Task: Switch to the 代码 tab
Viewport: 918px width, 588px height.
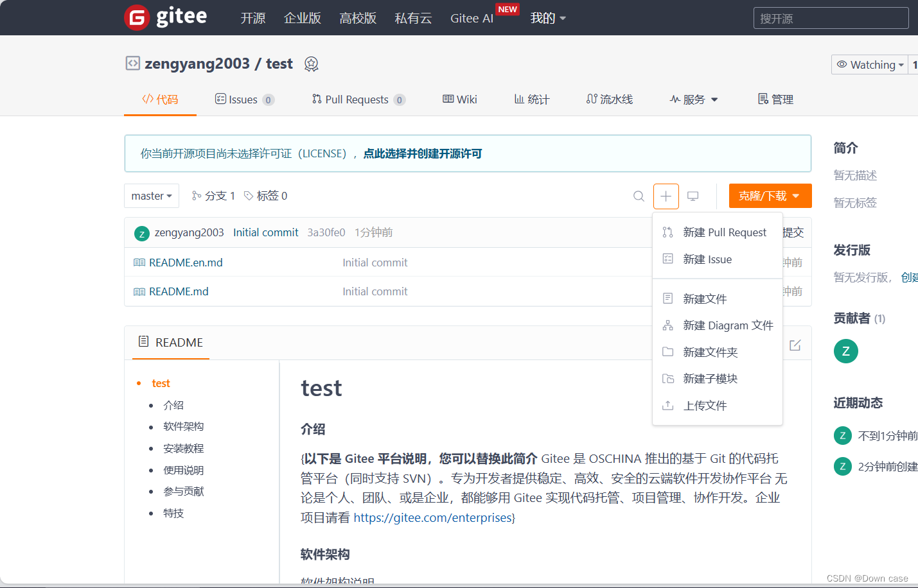Action: pos(160,99)
